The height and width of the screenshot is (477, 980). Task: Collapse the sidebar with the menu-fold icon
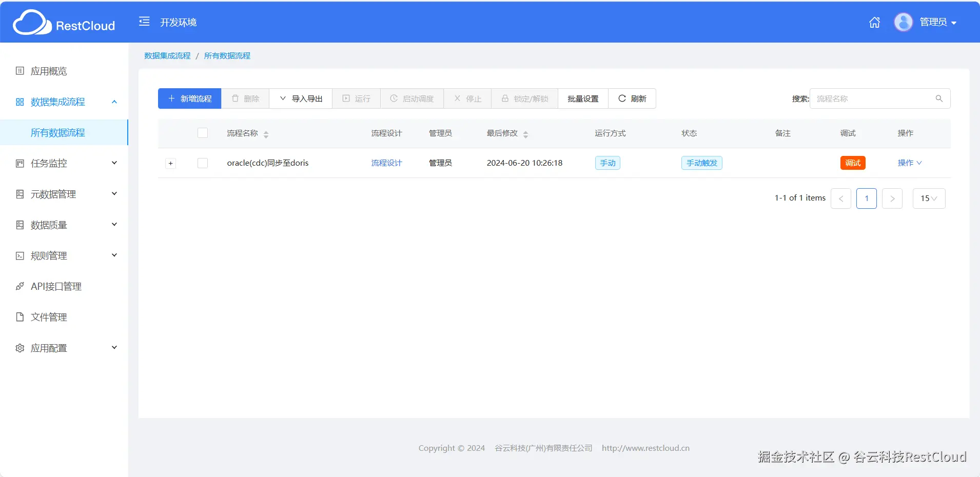point(144,22)
